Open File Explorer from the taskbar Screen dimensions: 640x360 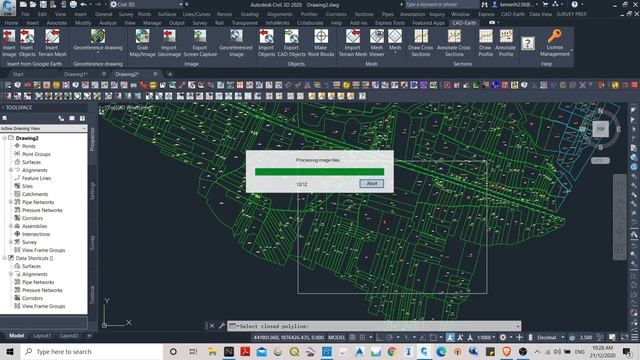coord(212,351)
